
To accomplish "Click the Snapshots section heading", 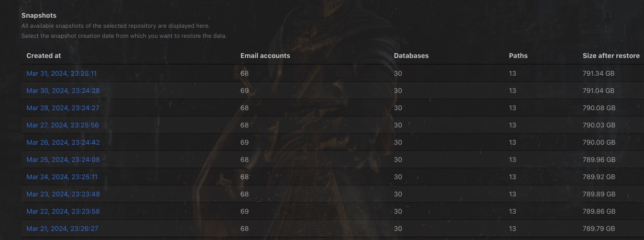I will pyautogui.click(x=39, y=15).
